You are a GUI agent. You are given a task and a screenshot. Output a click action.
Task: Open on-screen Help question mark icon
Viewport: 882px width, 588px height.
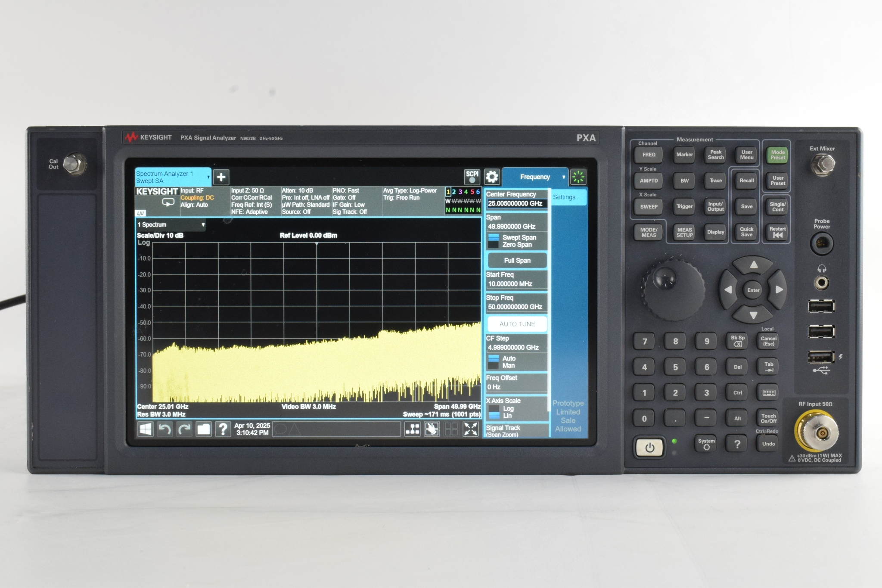223,429
